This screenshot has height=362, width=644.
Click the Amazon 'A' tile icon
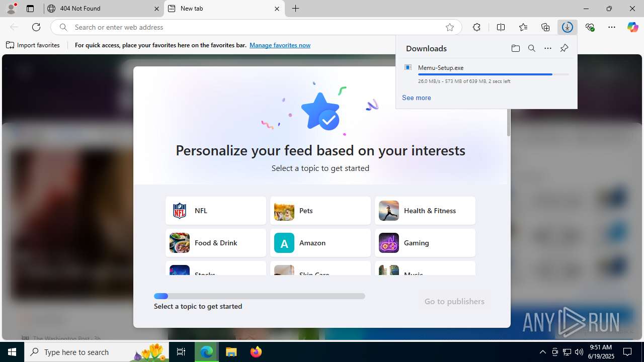(x=284, y=243)
